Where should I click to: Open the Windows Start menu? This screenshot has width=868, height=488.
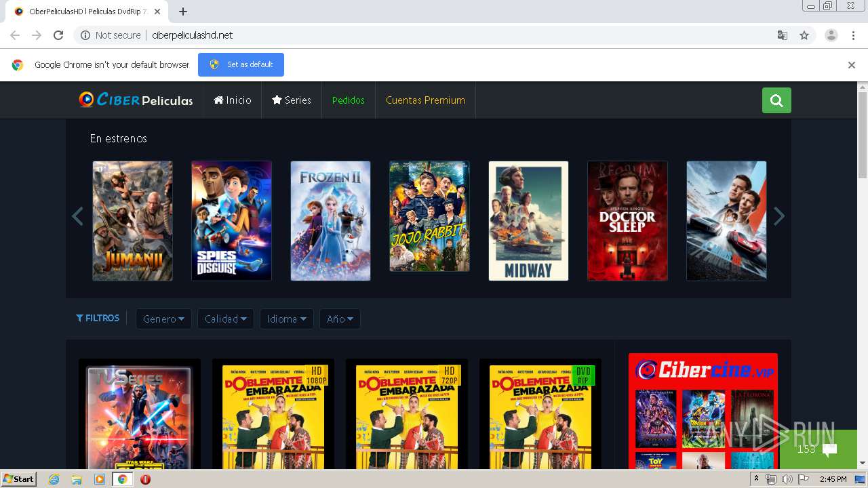coord(19,479)
